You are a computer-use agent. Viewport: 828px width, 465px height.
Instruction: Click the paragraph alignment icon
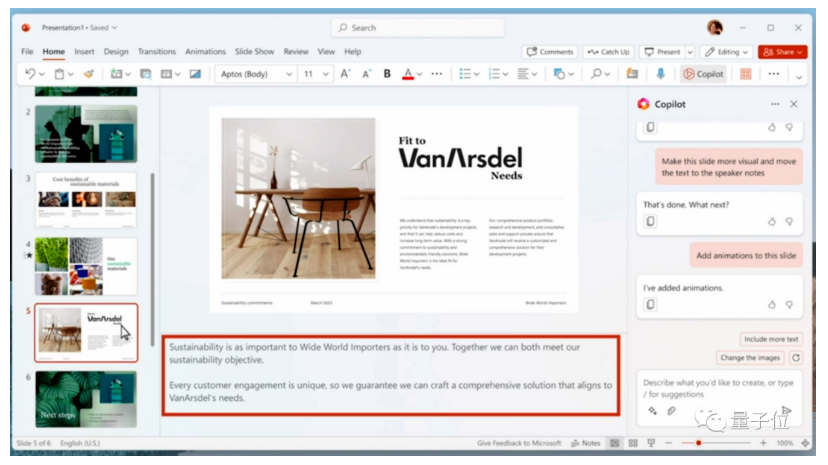coord(523,74)
